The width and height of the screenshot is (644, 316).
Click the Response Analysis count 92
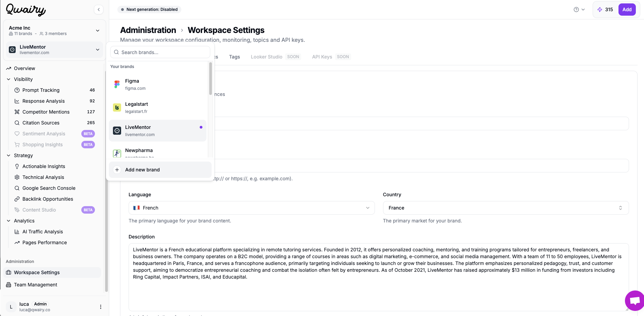point(92,101)
